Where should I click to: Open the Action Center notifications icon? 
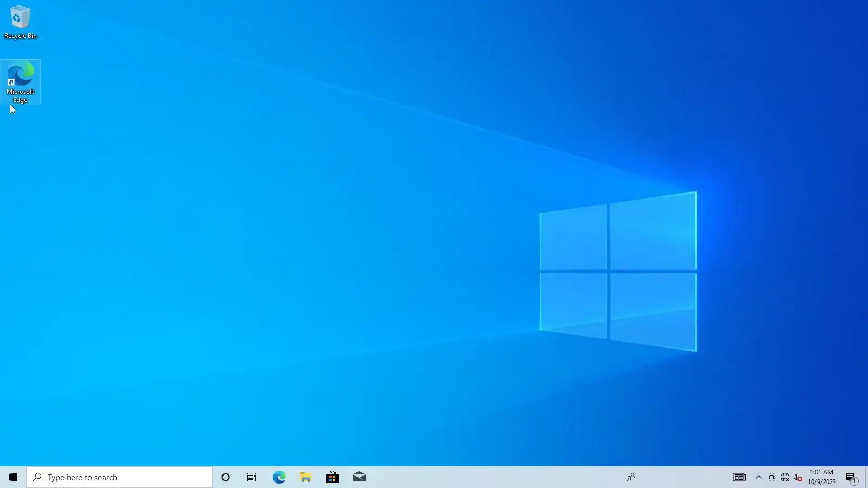(x=851, y=478)
